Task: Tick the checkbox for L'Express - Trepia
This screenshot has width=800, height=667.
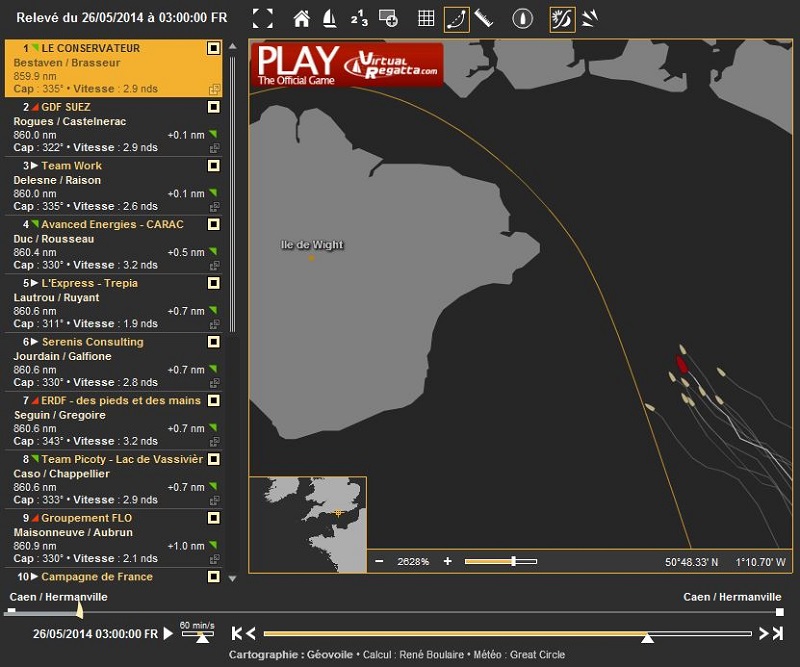Action: tap(213, 283)
